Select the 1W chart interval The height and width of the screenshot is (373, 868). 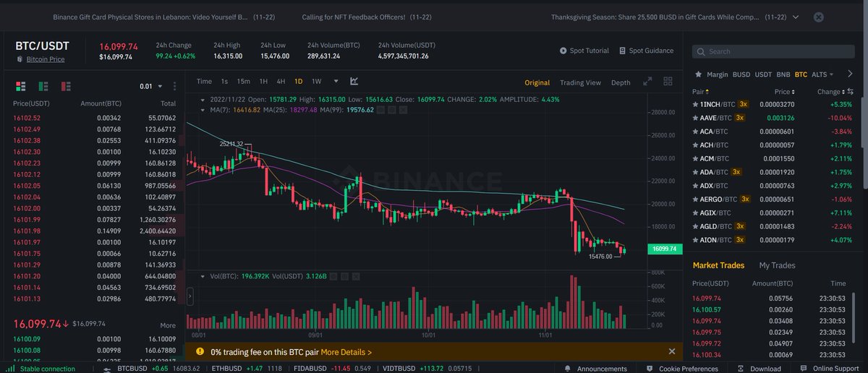tap(316, 82)
